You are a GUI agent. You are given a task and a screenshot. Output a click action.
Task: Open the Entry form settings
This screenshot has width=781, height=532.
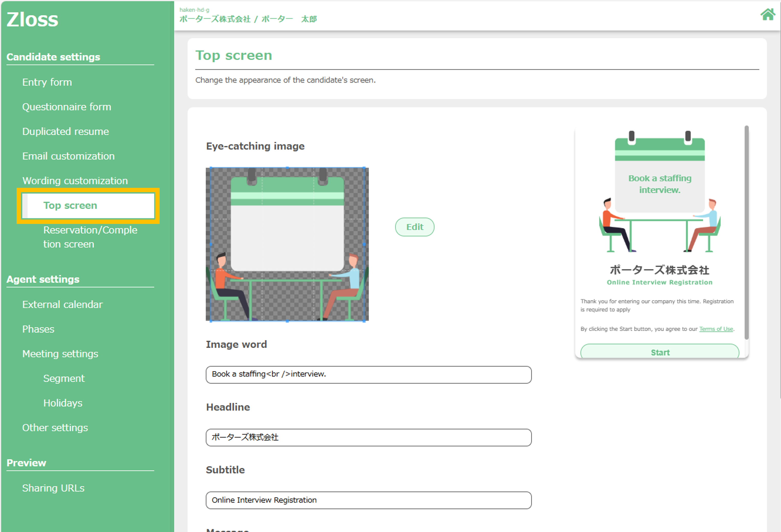[x=47, y=82]
